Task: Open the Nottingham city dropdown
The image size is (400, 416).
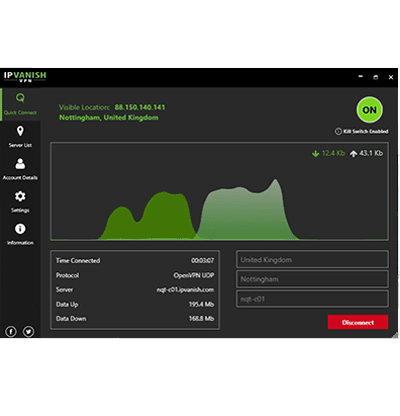Action: pos(312,279)
